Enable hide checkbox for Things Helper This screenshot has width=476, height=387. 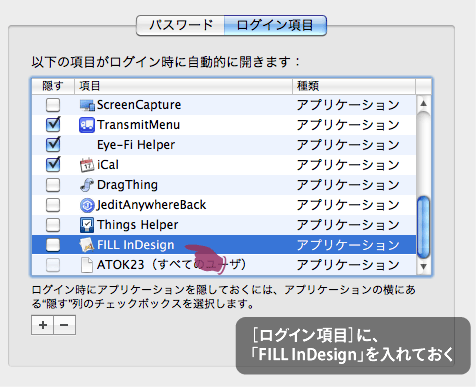[x=53, y=225]
